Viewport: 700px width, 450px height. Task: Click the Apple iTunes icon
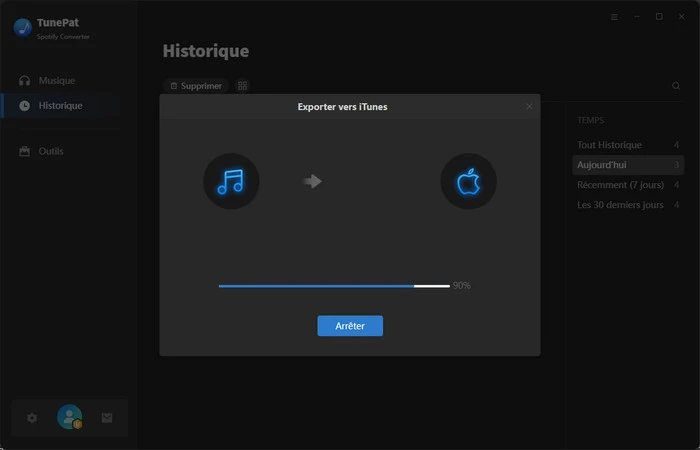pyautogui.click(x=468, y=181)
